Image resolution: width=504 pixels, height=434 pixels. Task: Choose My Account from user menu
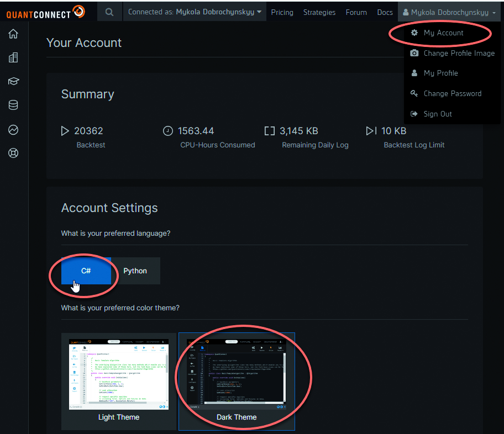click(x=443, y=33)
